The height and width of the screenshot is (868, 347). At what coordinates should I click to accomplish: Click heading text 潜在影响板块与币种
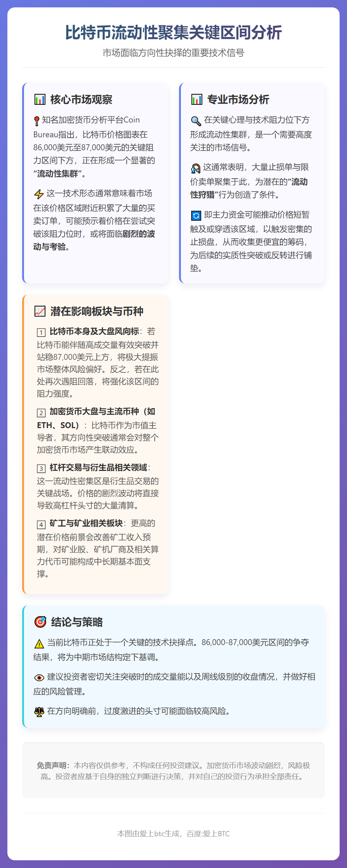tap(97, 311)
